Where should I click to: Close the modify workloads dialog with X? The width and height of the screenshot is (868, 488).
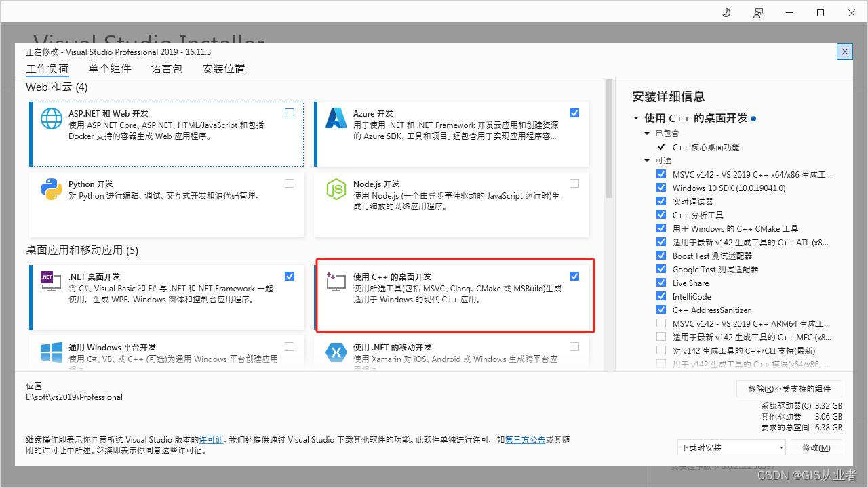coord(845,52)
